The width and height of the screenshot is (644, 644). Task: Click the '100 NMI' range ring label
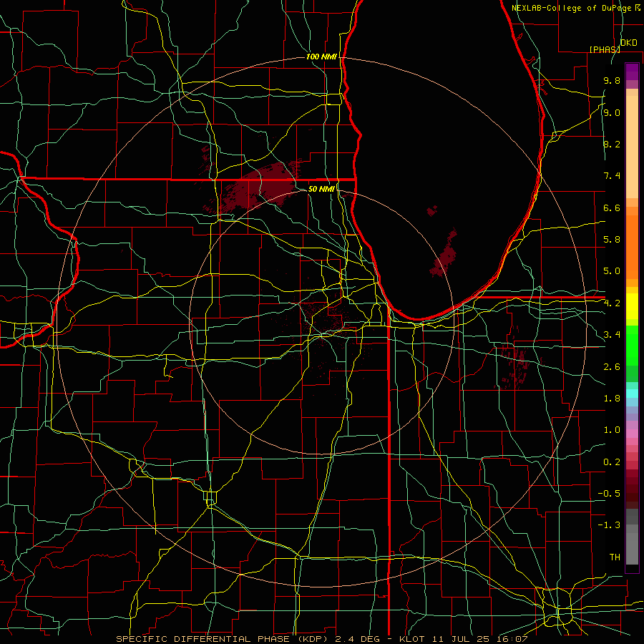(x=321, y=57)
